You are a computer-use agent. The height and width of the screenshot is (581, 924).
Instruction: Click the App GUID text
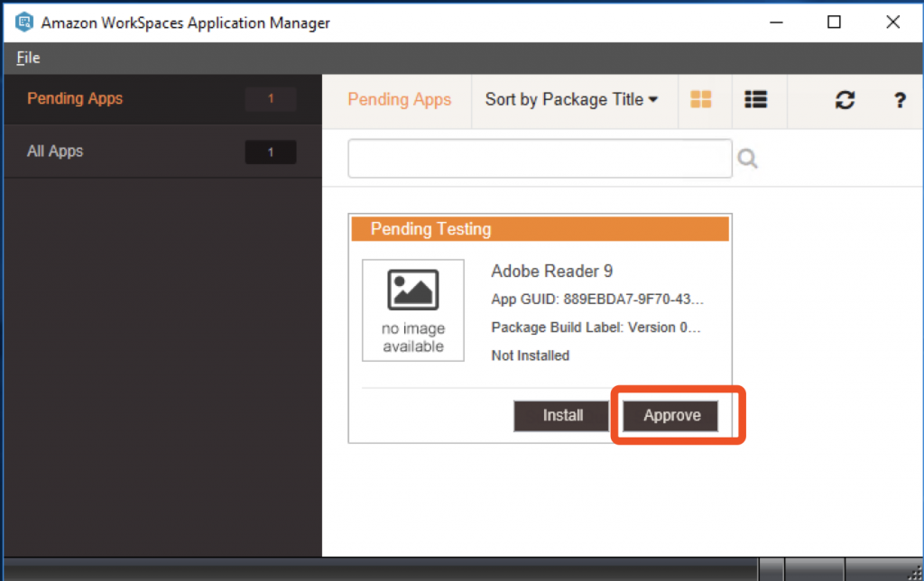tap(597, 300)
